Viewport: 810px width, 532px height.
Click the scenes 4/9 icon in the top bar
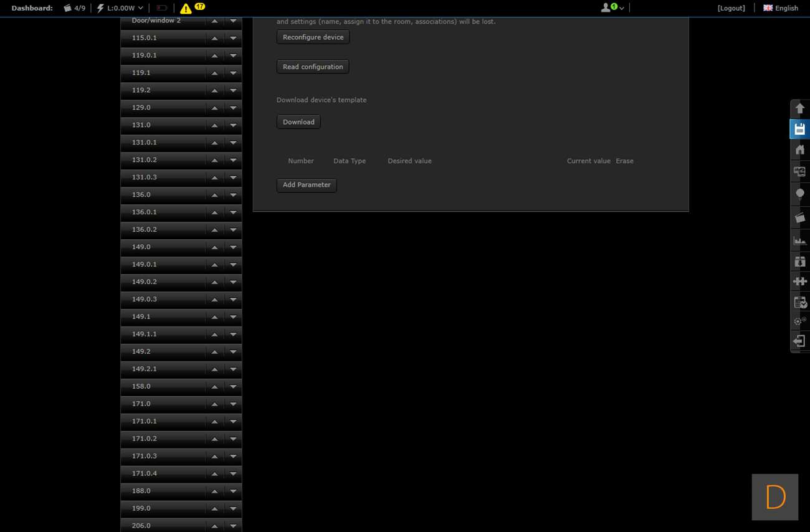[67, 8]
